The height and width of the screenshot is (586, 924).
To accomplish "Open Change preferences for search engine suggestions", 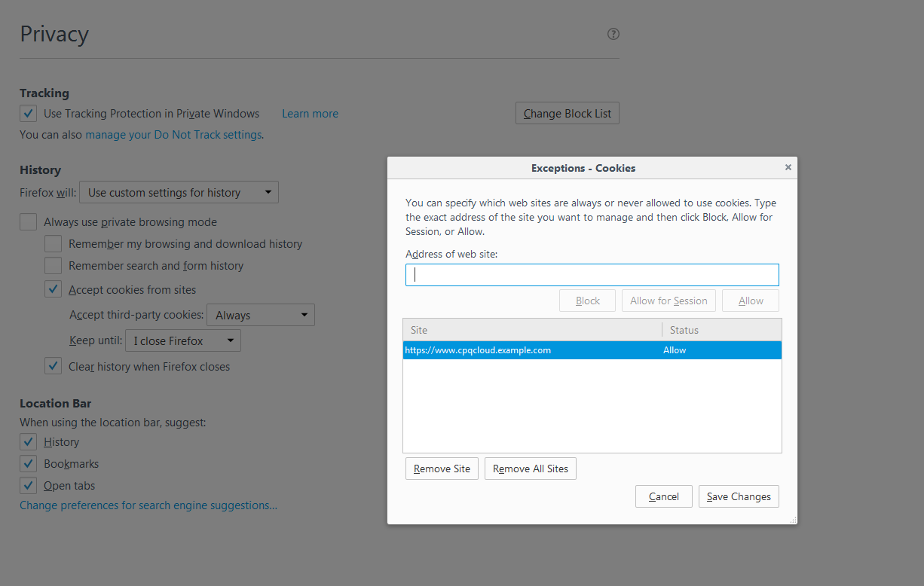I will (148, 505).
